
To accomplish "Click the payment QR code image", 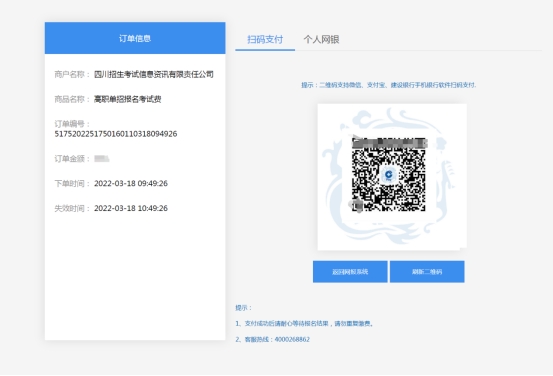I will (x=389, y=175).
